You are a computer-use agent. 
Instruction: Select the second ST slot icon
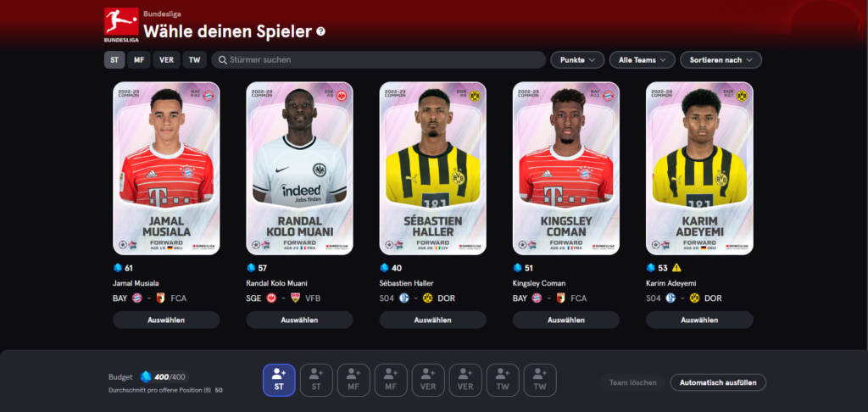[x=316, y=380]
